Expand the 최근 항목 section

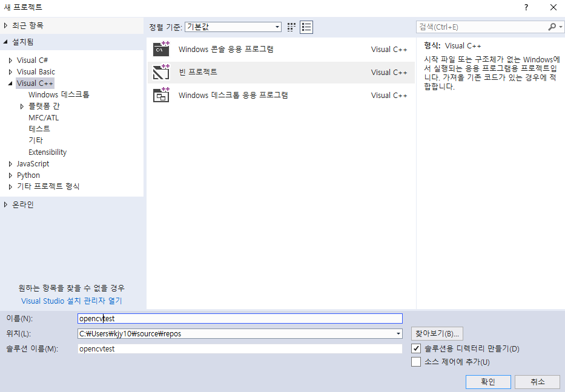click(x=5, y=25)
